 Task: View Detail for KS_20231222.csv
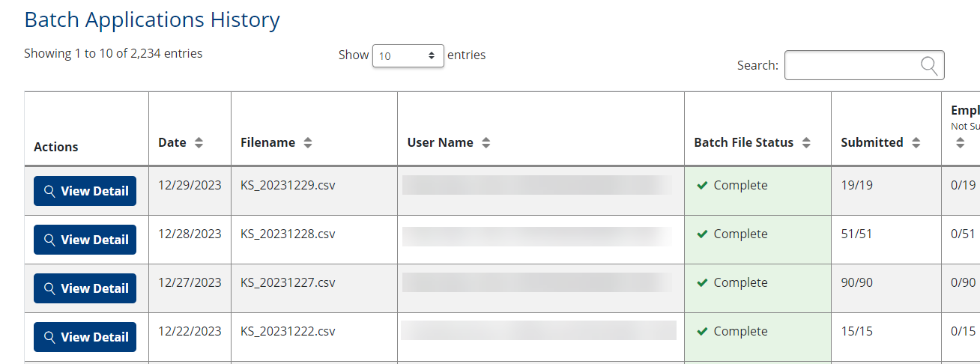[x=85, y=337]
